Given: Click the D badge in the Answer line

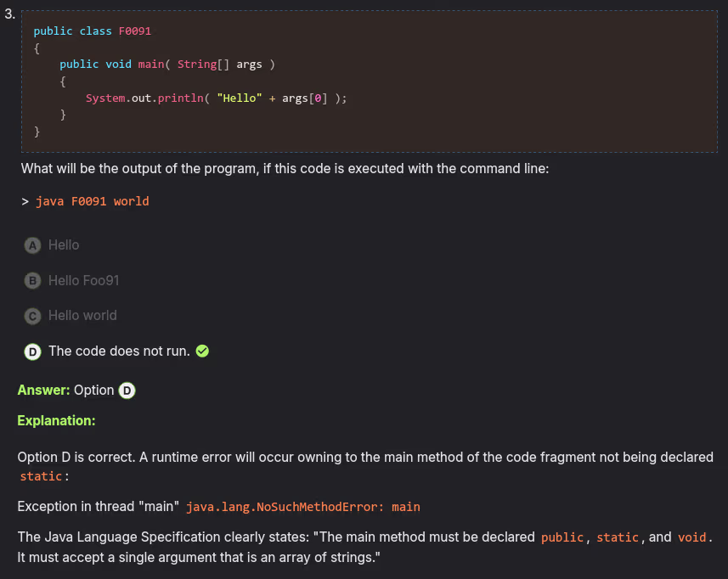Looking at the screenshot, I should click(x=127, y=391).
